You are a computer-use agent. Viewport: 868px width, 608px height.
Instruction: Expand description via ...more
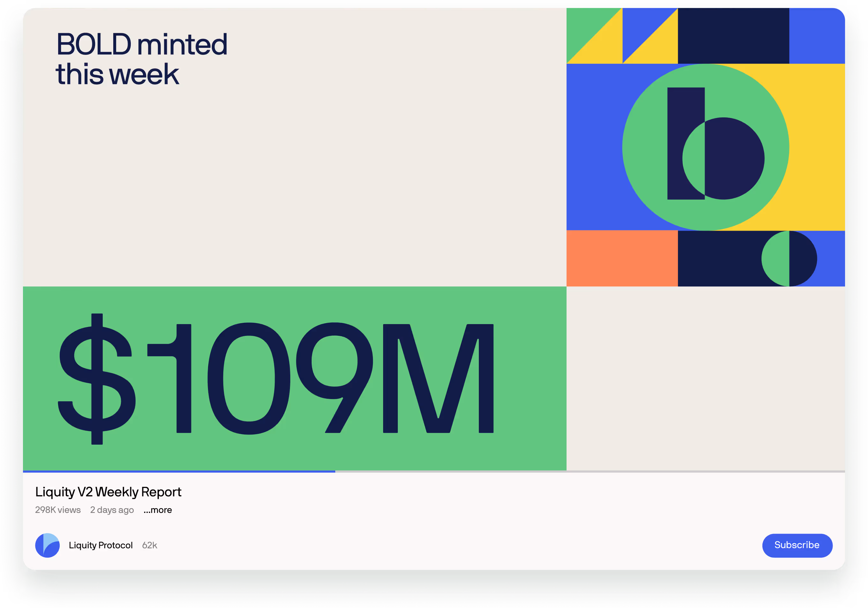[x=158, y=510]
